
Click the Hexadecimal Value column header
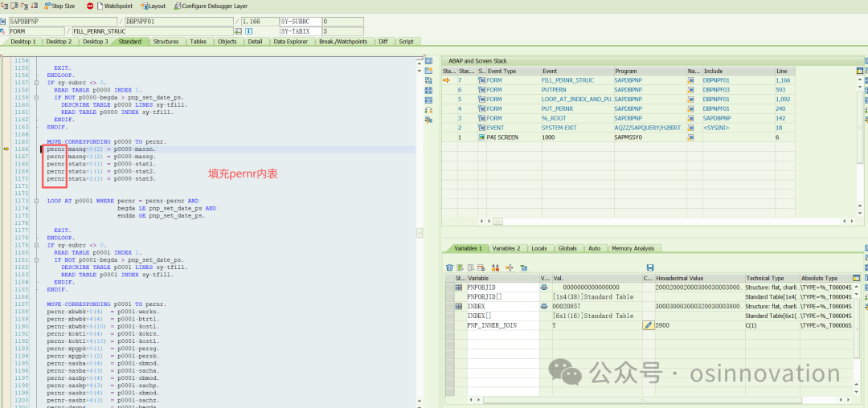(x=698, y=278)
